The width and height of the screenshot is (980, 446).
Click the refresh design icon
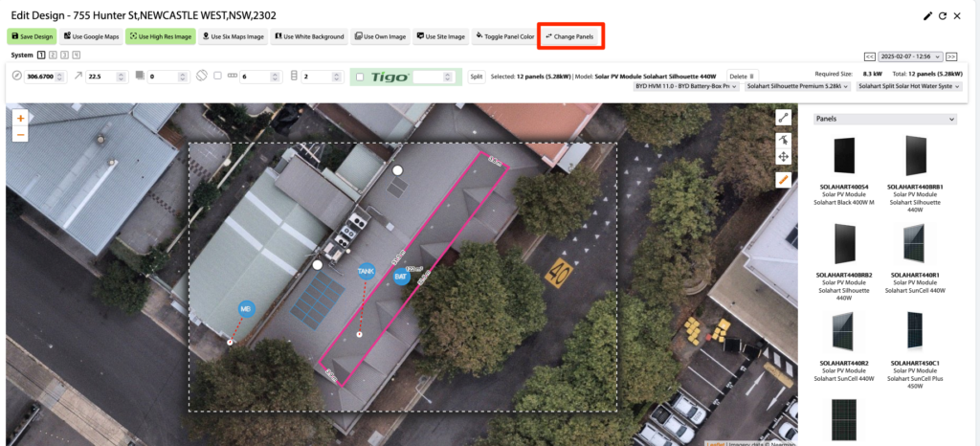(943, 16)
